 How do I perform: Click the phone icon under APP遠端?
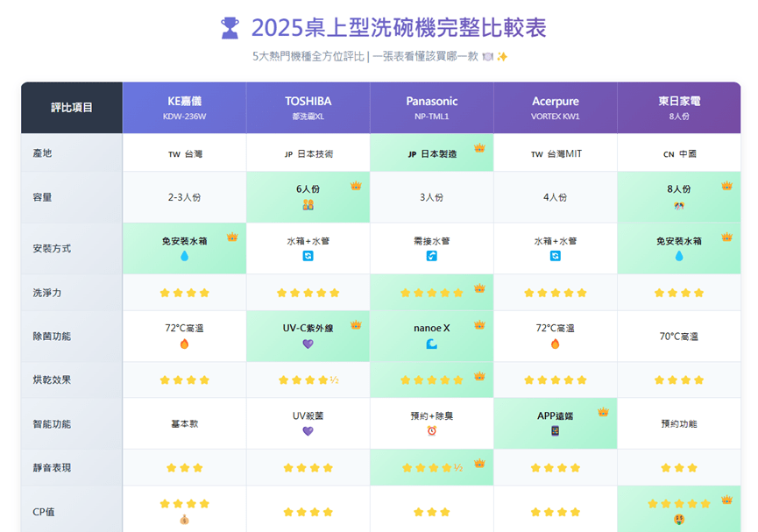[x=555, y=431]
